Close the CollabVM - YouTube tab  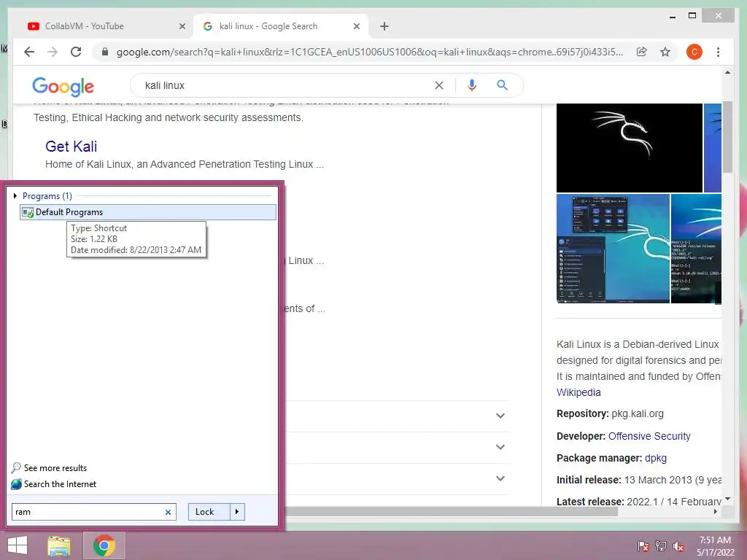(182, 26)
